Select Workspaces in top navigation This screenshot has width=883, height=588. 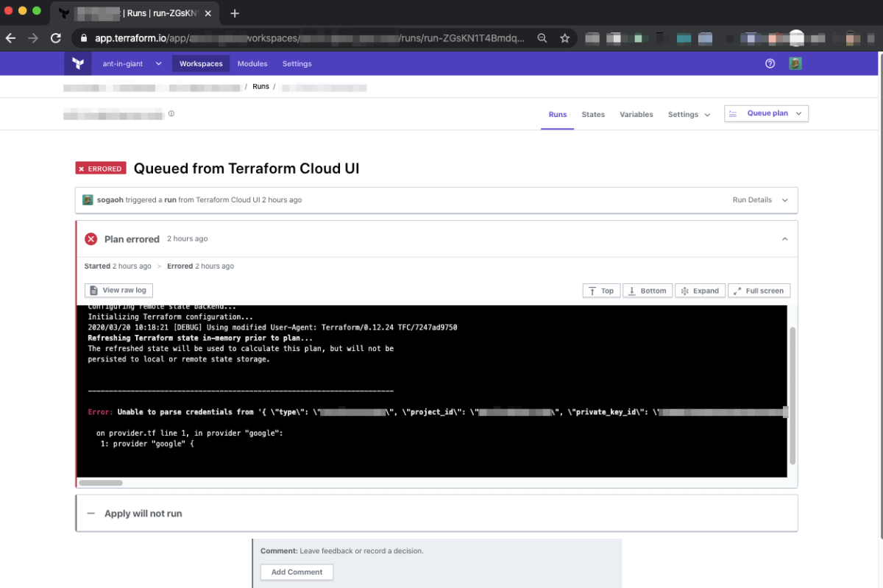click(x=201, y=64)
